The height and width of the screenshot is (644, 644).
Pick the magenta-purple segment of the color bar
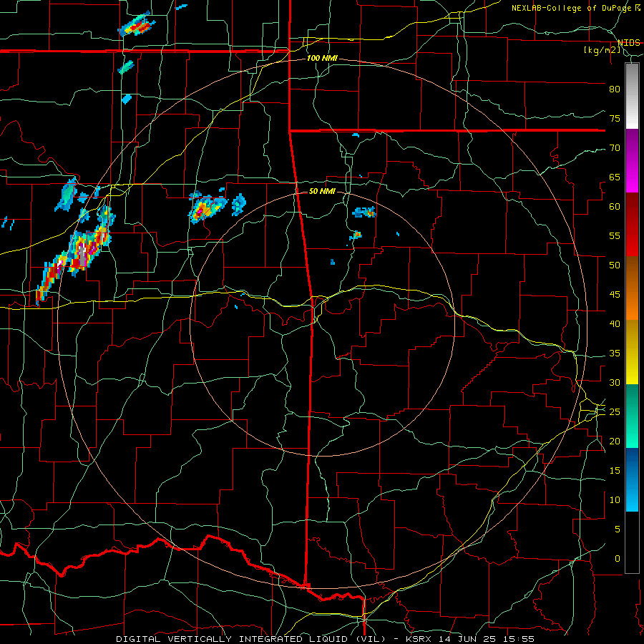click(632, 161)
